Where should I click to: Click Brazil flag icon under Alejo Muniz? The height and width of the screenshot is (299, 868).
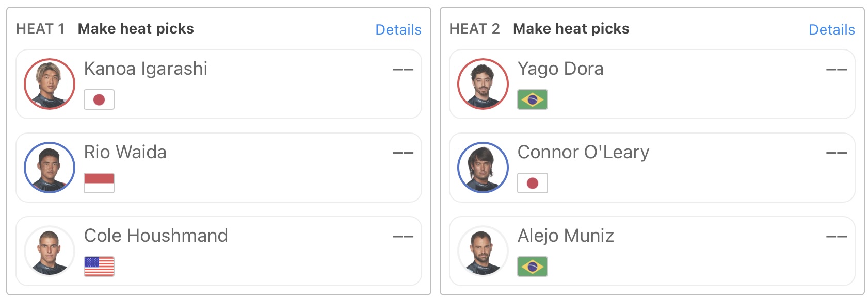533,267
